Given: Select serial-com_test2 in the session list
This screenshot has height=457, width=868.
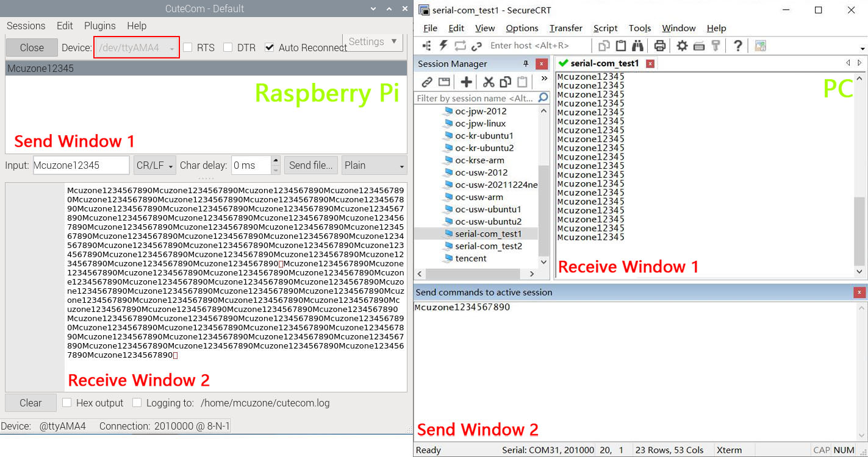Looking at the screenshot, I should (488, 246).
